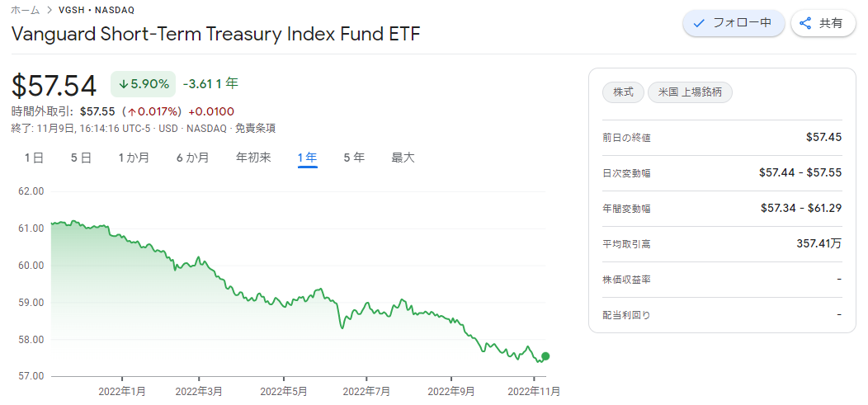Show the 最大 chart range
The height and width of the screenshot is (405, 868).
coord(403,158)
